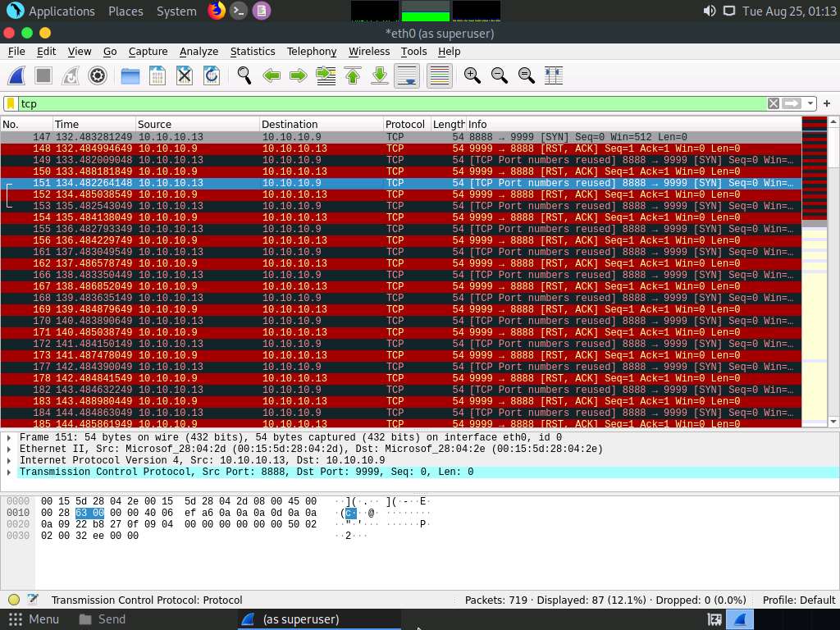Open a capture file folder icon

[x=130, y=75]
